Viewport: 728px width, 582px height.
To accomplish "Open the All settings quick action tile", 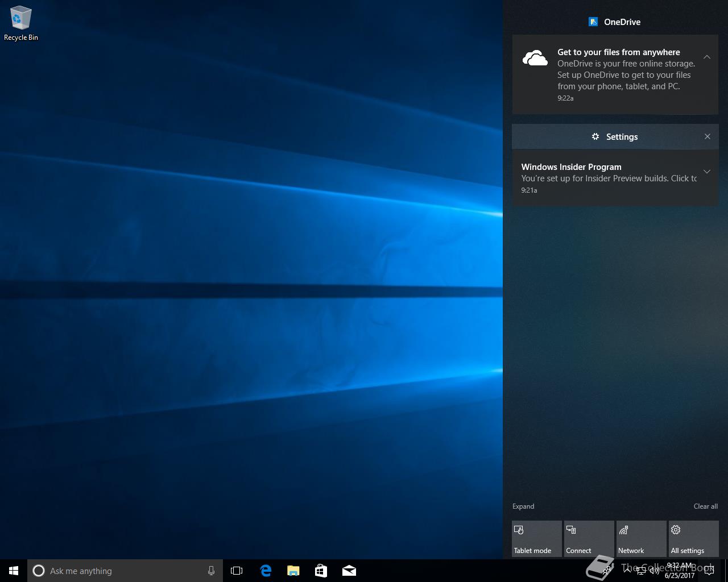I will 694,539.
